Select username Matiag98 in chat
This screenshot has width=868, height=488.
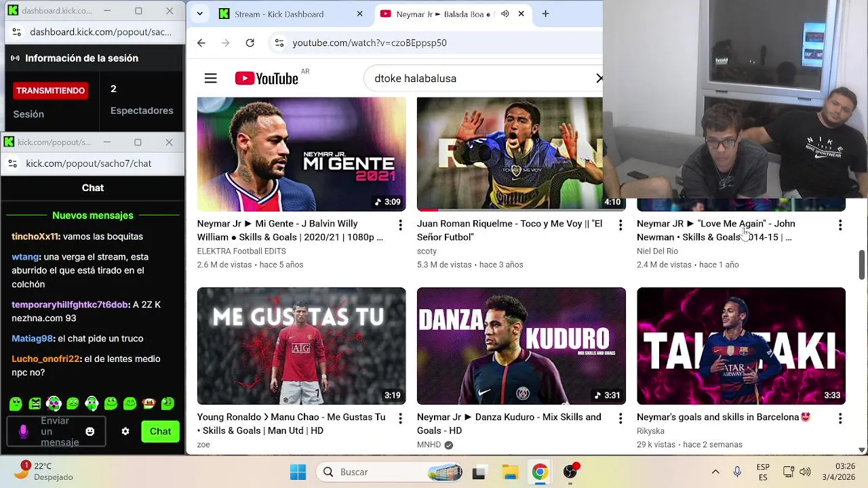[x=32, y=338]
